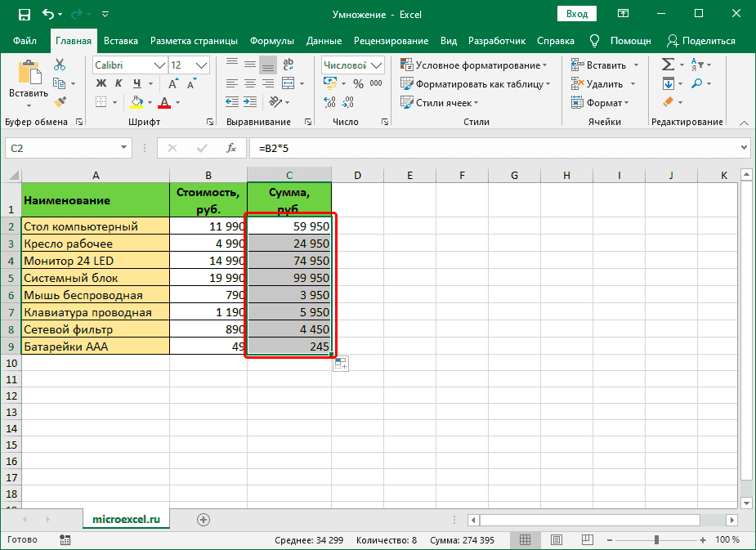Click the Insert Function fx icon
This screenshot has width=756, height=550.
231,149
